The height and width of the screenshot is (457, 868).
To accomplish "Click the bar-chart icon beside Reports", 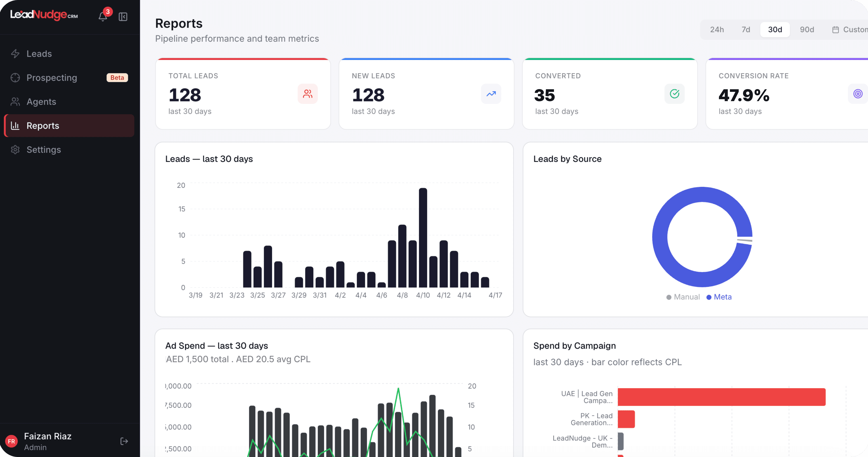I will 15,126.
